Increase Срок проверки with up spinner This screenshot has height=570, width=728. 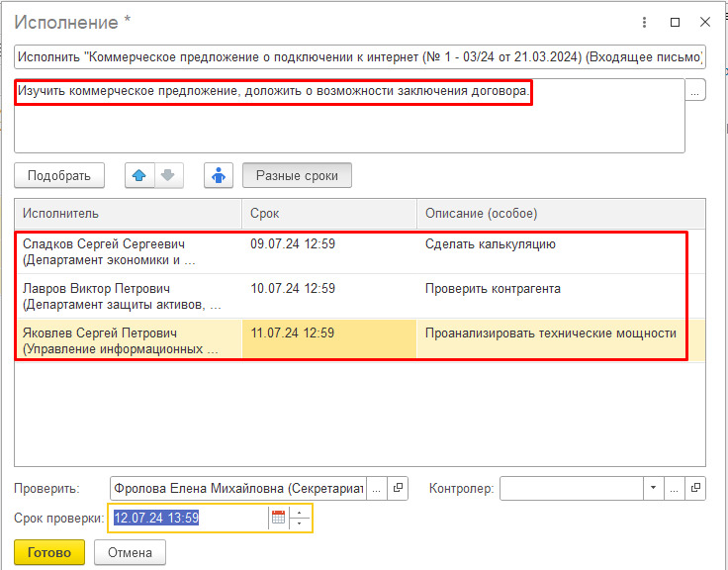(298, 513)
